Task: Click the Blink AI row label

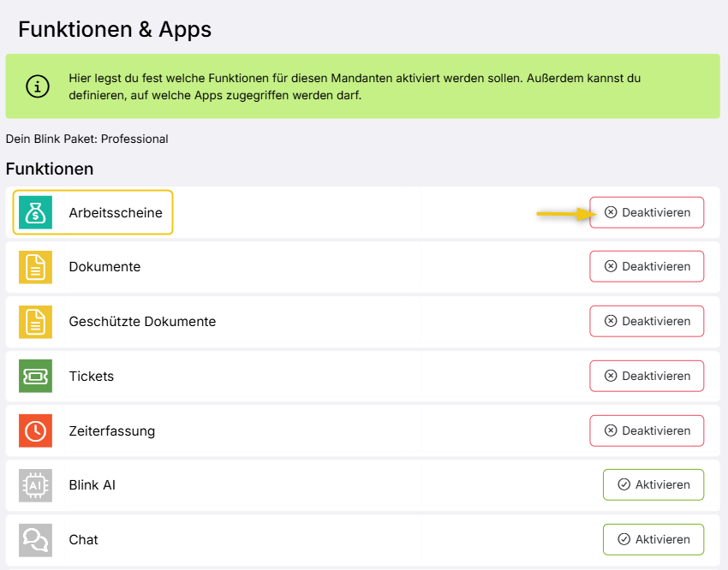Action: (92, 485)
